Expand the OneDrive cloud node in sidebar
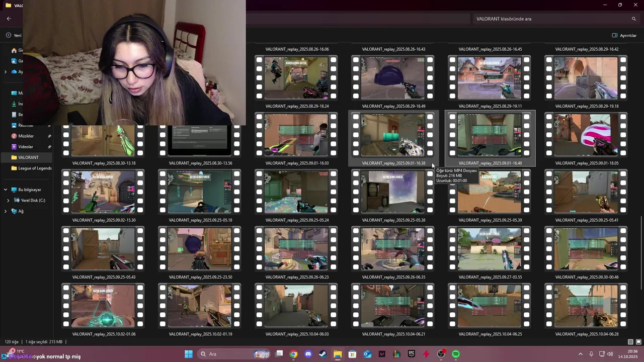644x362 pixels. coord(6,72)
